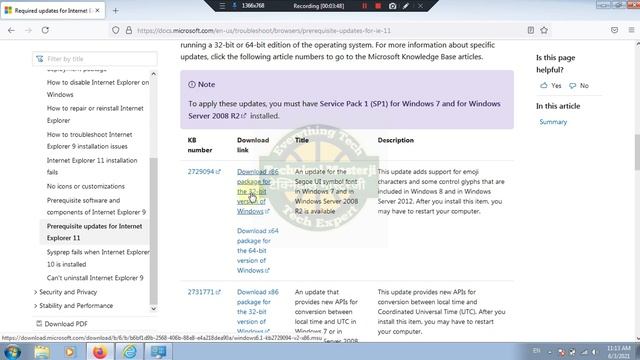Click the table of contents scrollbar thumb
The image size is (640, 360).
coord(153,231)
